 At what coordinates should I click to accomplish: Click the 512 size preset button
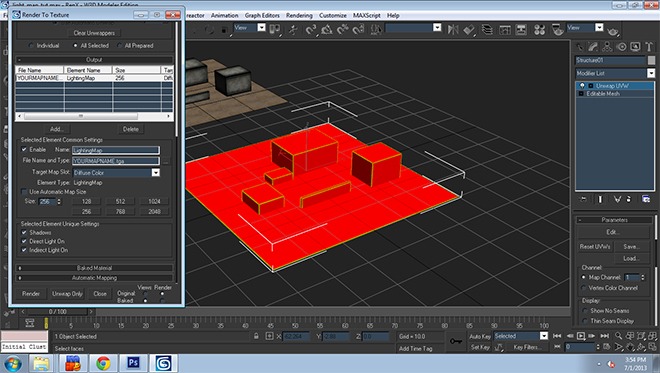[x=120, y=201]
